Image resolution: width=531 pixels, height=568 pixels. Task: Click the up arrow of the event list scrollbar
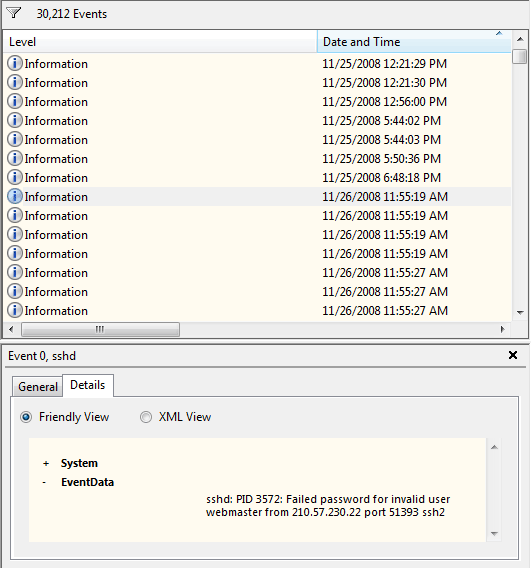(x=520, y=39)
